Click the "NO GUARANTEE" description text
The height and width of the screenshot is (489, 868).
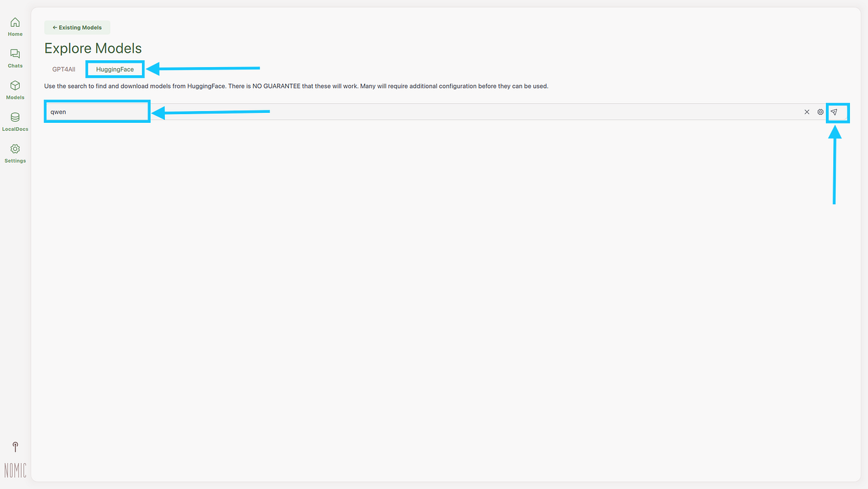tap(277, 86)
